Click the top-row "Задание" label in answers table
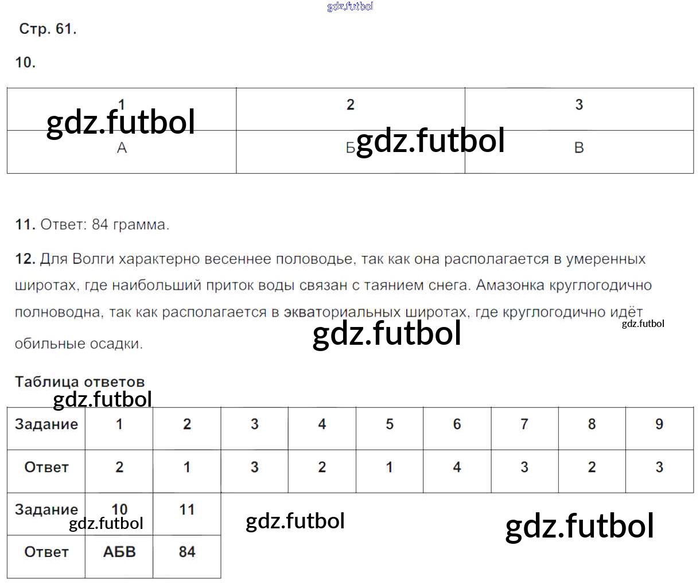Image resolution: width=700 pixels, height=588 pixels. click(x=46, y=425)
